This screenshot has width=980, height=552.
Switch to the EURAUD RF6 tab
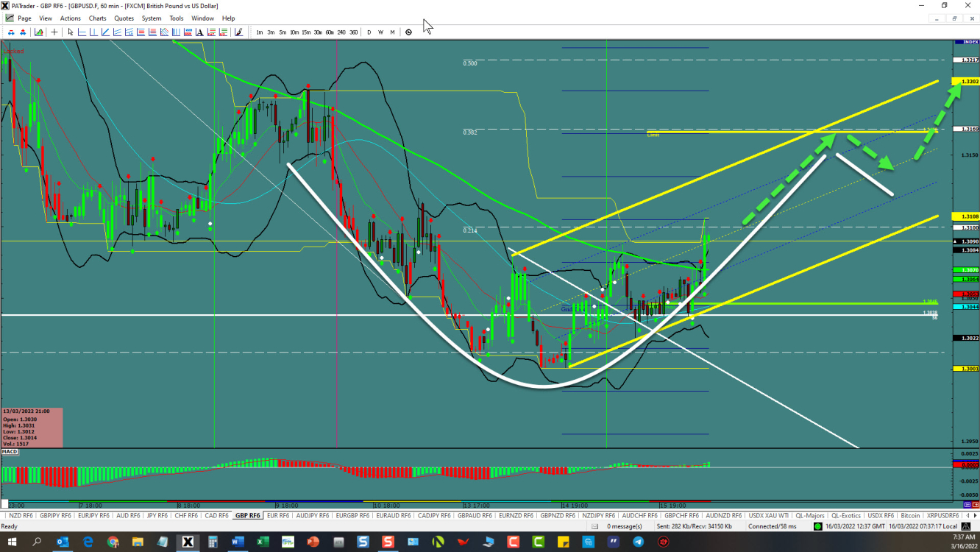394,515
